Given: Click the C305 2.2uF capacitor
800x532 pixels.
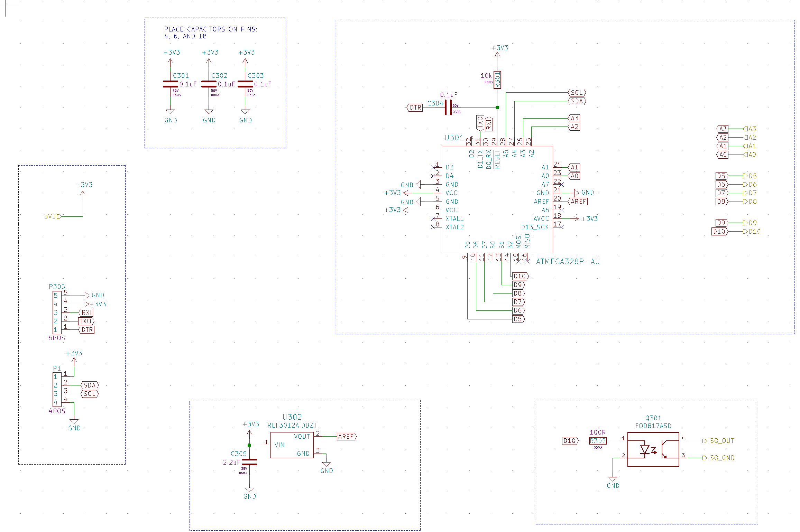Looking at the screenshot, I should (249, 462).
